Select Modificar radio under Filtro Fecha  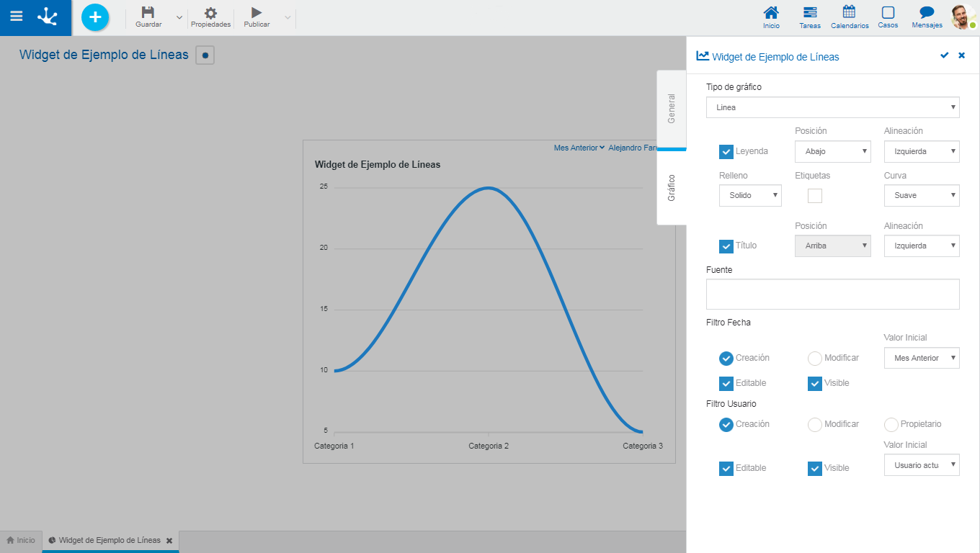coord(815,358)
